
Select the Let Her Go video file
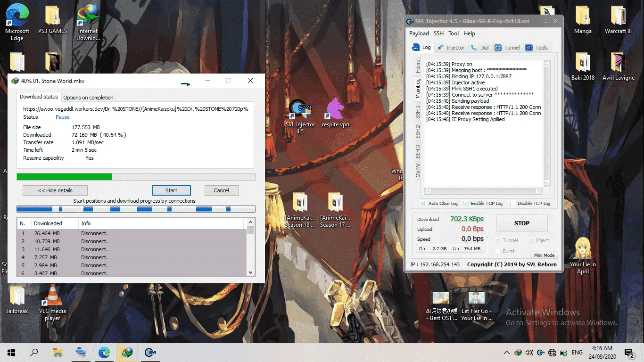click(477, 306)
